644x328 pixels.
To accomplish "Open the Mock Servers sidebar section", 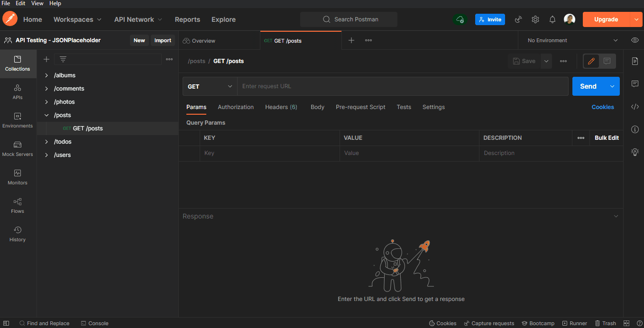I will (x=18, y=149).
